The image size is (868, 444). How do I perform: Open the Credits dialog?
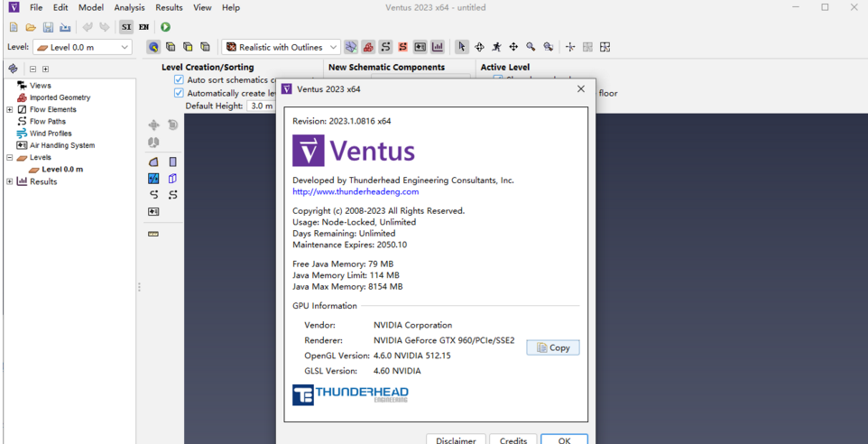pyautogui.click(x=513, y=439)
